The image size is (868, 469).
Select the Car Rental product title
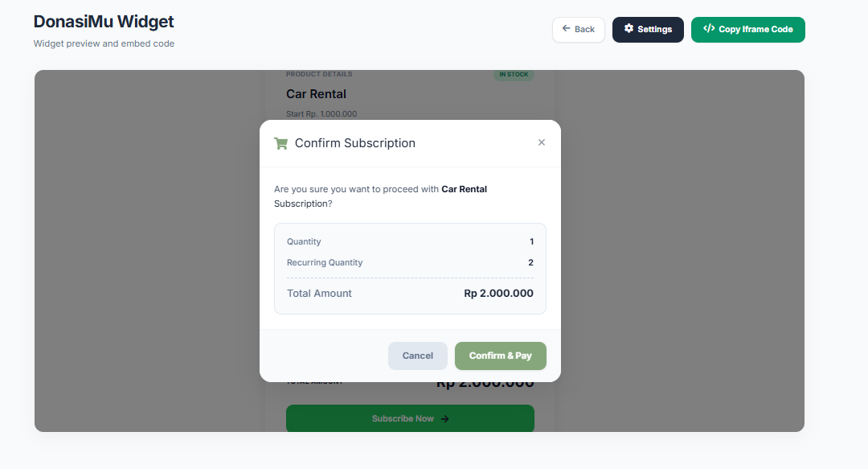click(316, 93)
